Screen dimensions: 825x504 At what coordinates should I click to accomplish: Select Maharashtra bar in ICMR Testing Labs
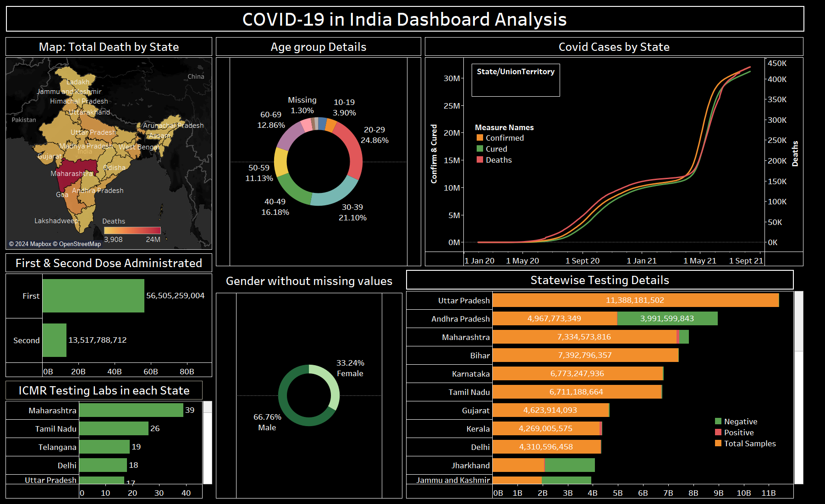tap(131, 410)
